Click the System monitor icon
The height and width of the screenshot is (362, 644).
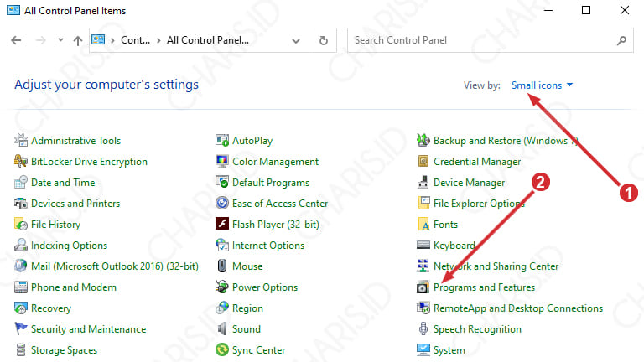[423, 349]
